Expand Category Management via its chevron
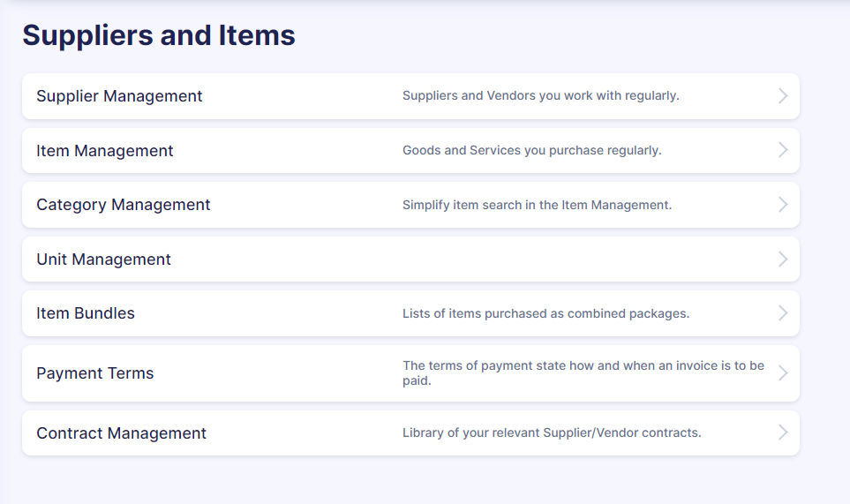The width and height of the screenshot is (850, 504). (783, 204)
